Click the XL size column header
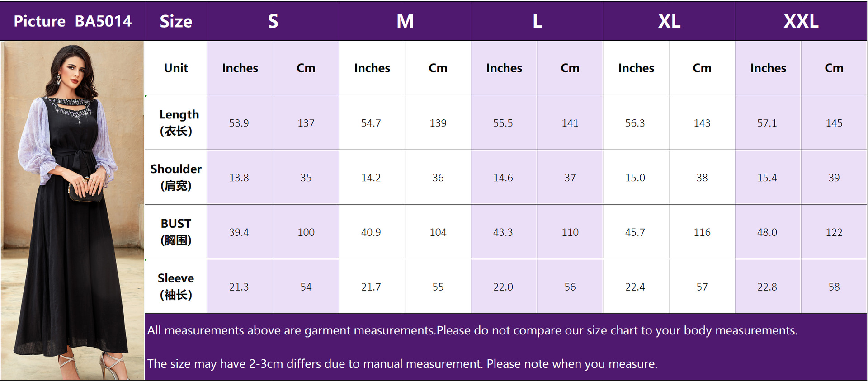868x381 pixels. pyautogui.click(x=669, y=21)
